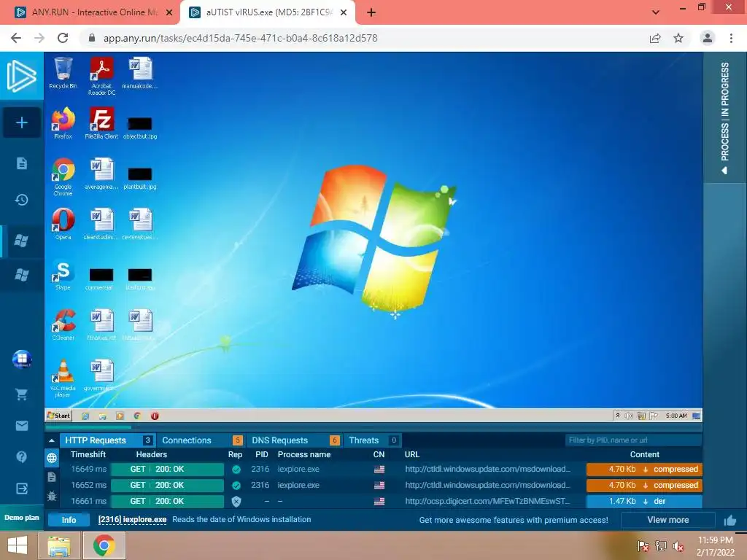This screenshot has width=747, height=560.
Task: Click the Show desktop button in the VM taskbar
Action: coord(696,416)
